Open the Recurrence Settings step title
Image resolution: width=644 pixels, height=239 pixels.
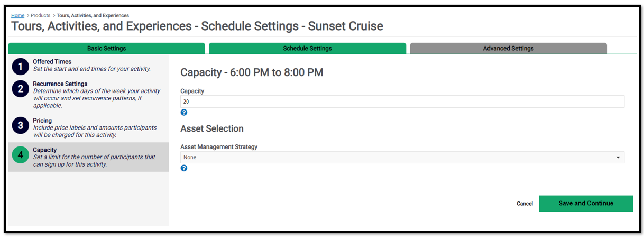coord(60,84)
